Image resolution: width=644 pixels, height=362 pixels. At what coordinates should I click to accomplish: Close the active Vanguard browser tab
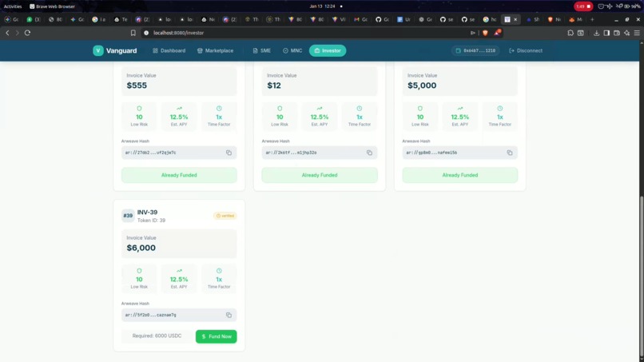pyautogui.click(x=515, y=19)
